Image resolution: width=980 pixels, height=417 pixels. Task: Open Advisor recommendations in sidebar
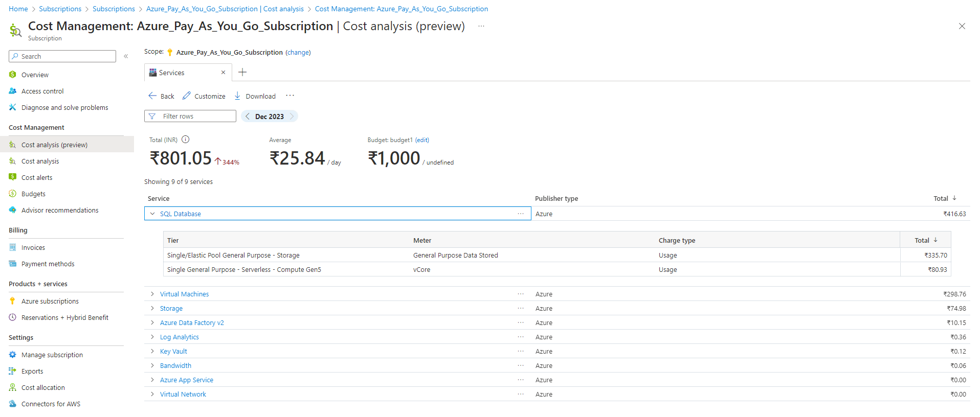60,210
